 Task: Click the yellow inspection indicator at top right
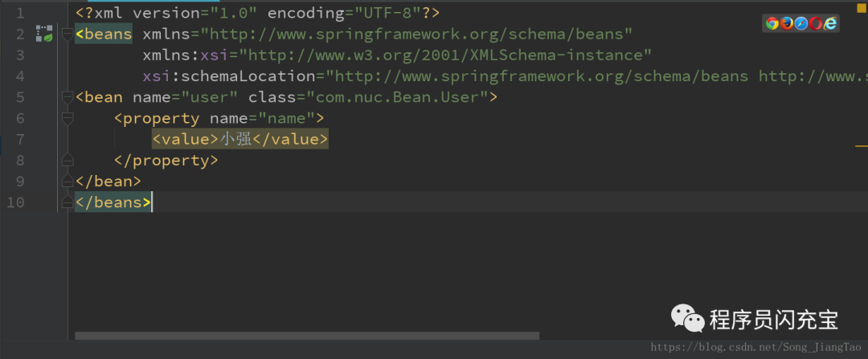pos(861,8)
